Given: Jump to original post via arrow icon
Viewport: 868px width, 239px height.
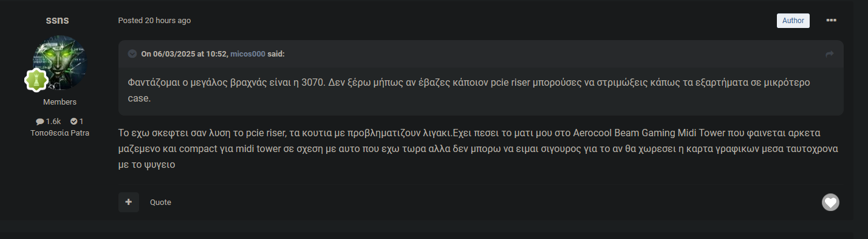Looking at the screenshot, I should pyautogui.click(x=830, y=54).
